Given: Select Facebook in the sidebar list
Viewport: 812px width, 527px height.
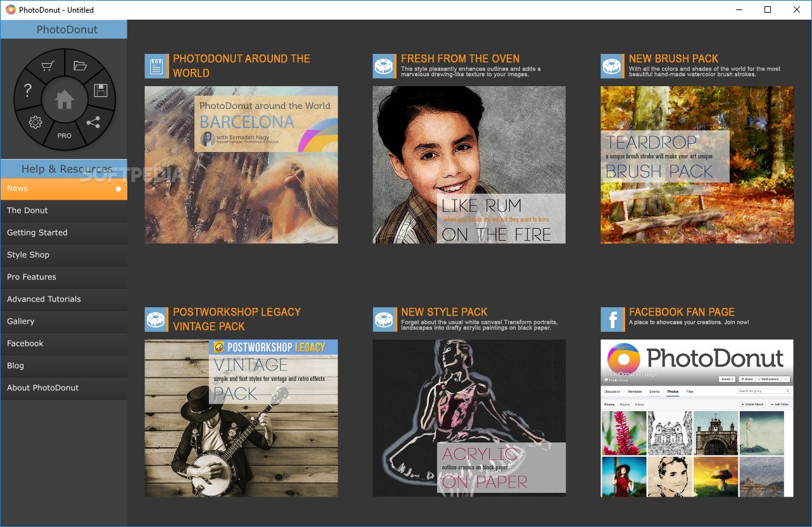Looking at the screenshot, I should click(64, 344).
